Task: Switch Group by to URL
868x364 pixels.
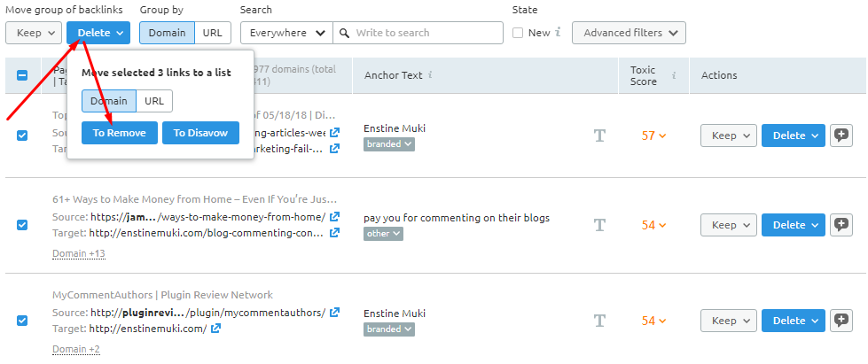Action: (212, 33)
